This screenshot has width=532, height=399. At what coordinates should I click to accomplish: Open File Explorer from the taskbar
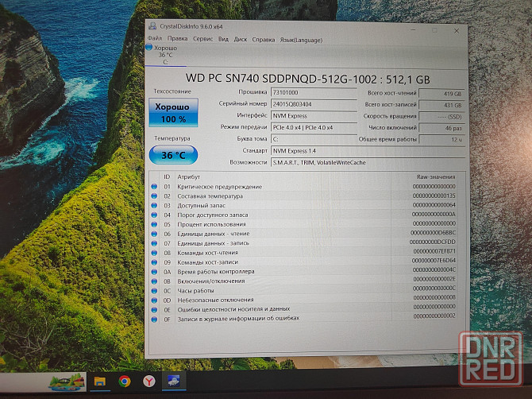click(x=100, y=382)
